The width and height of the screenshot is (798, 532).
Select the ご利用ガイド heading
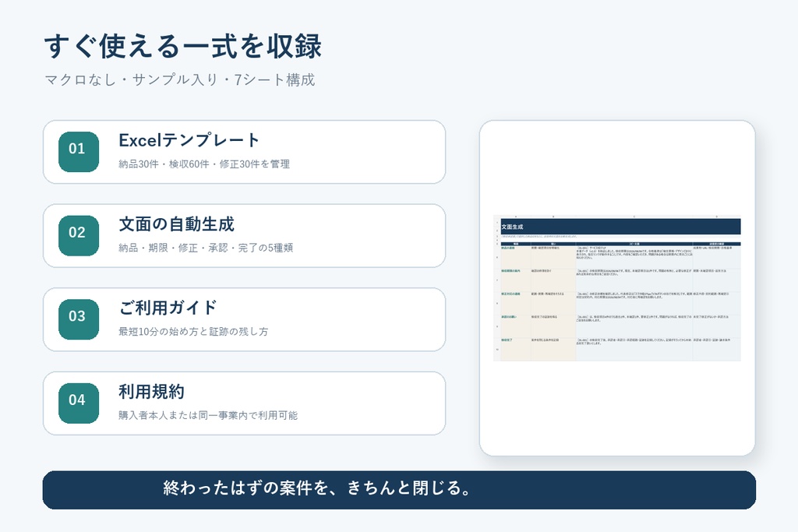(168, 308)
